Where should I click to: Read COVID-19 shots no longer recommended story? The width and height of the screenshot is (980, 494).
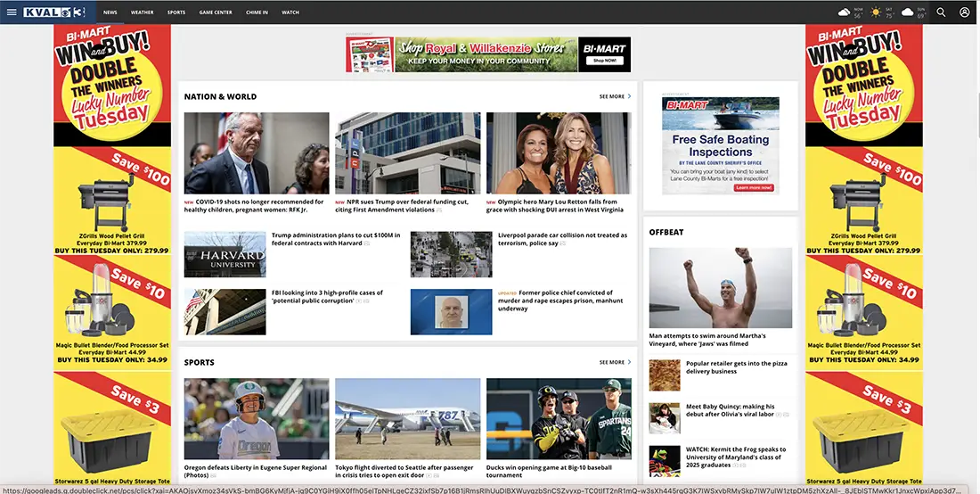(x=254, y=206)
